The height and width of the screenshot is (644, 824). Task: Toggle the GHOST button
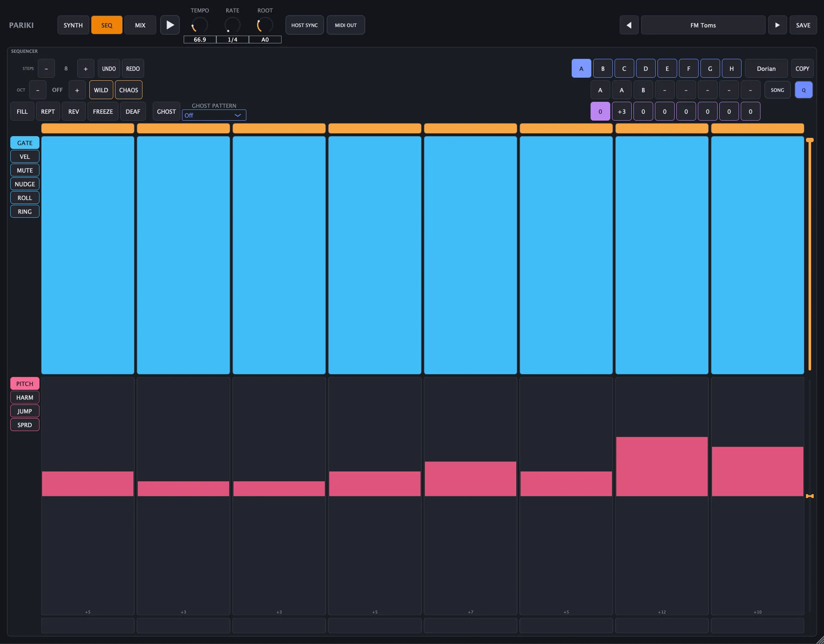point(167,112)
